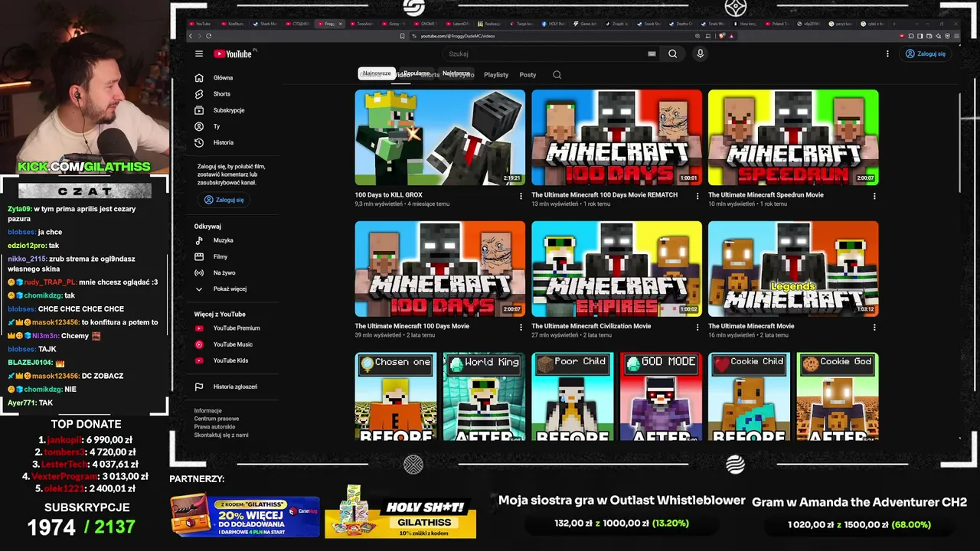Select the Popularne sort chip
This screenshot has height=551, width=980.
coord(416,73)
